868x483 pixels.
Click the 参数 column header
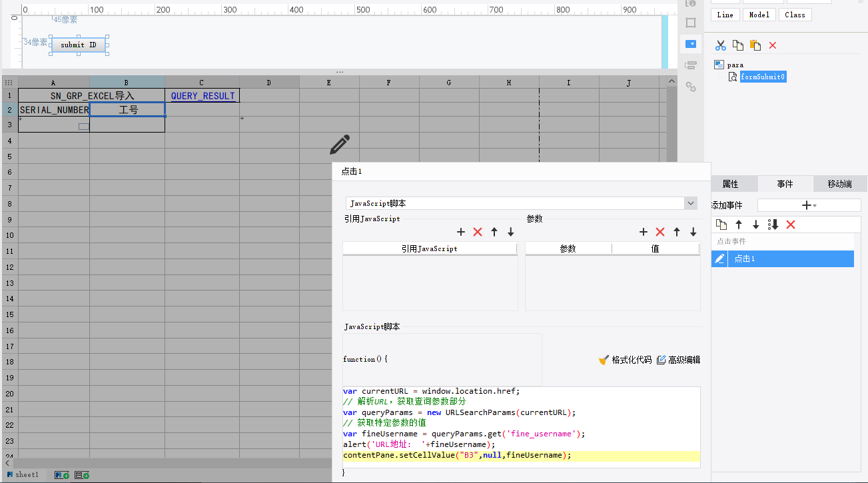click(x=568, y=248)
